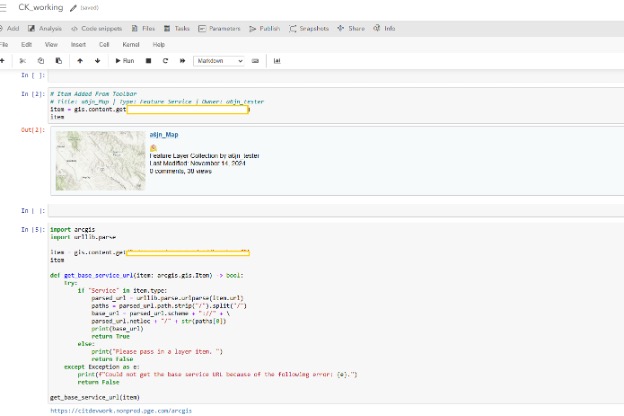
Task: Click into the empty first code cell
Action: pyautogui.click(x=335, y=76)
